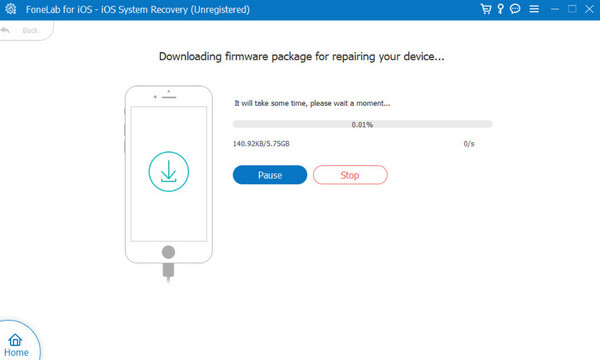Minimize the FoneLab window
The width and height of the screenshot is (600, 360).
click(x=555, y=9)
